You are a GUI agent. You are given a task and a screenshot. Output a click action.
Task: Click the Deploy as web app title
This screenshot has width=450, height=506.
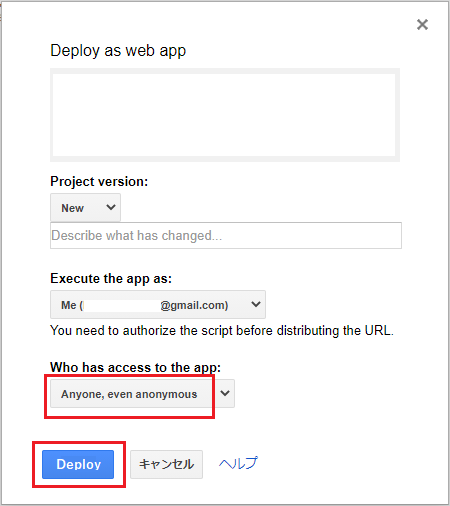118,51
